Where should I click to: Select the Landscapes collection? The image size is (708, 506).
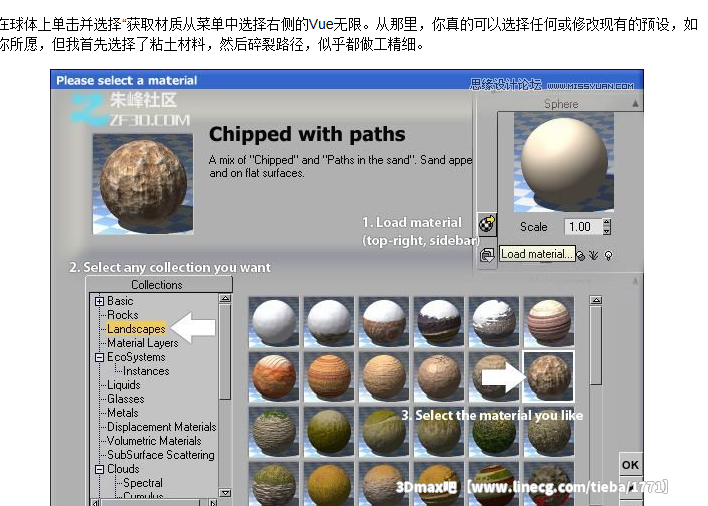pos(136,329)
